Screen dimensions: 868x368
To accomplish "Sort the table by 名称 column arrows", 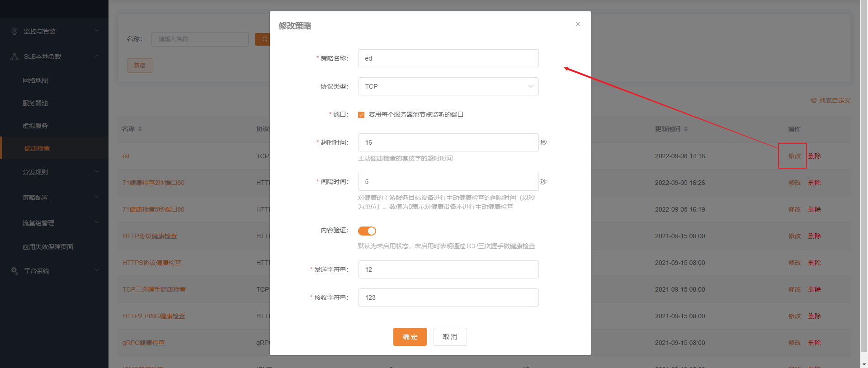I will (x=140, y=129).
